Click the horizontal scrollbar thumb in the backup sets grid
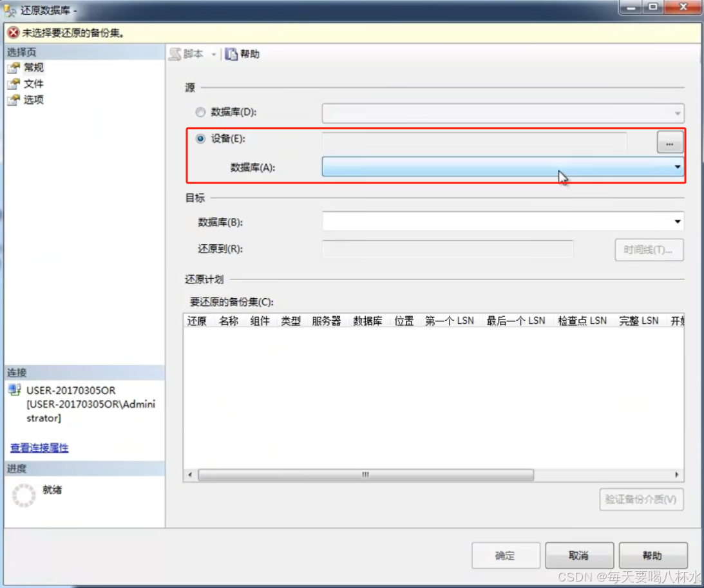The image size is (704, 588). coord(366,475)
